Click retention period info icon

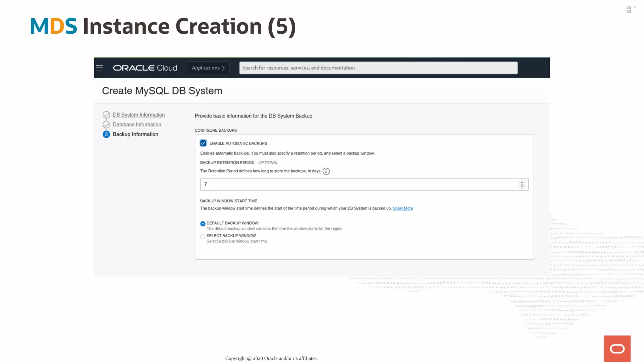coord(326,171)
